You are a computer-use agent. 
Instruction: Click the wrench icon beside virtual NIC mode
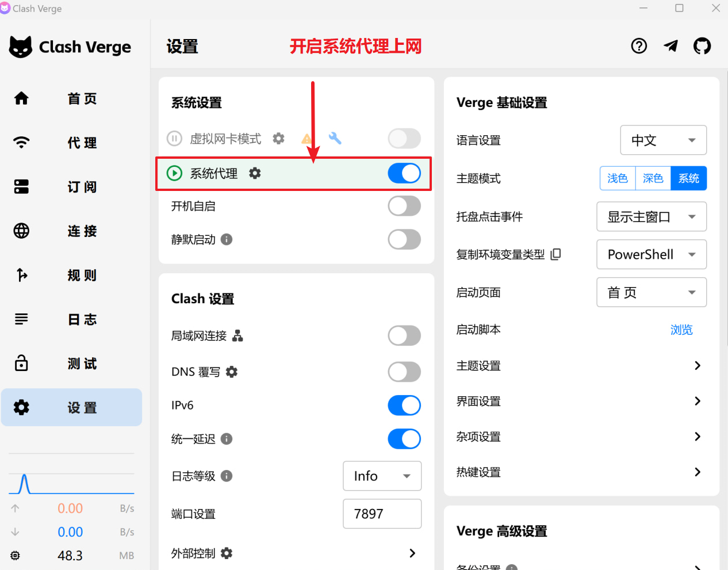coord(335,138)
